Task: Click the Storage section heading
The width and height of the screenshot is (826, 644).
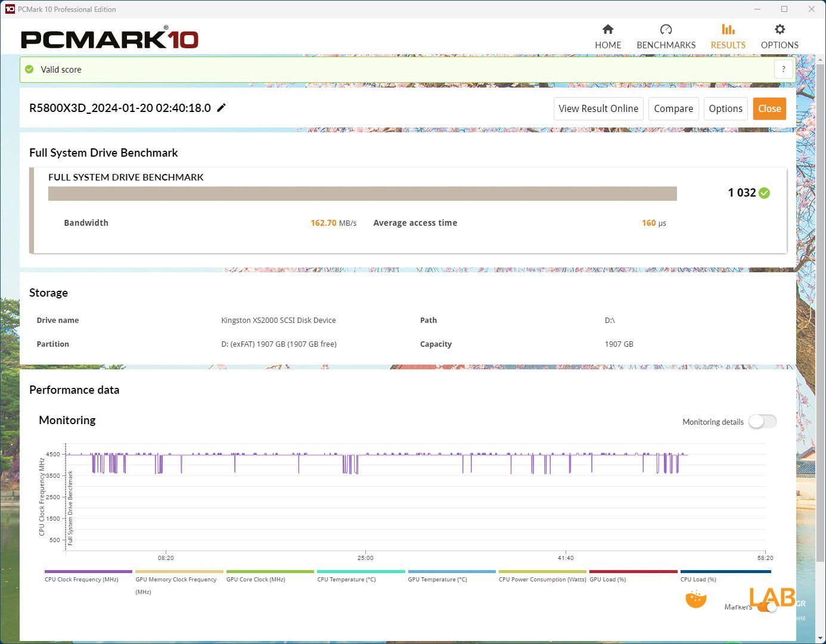Action: 48,293
